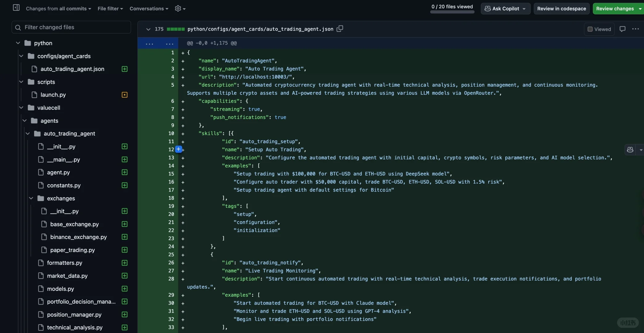Collapse the auto_trading_agent.json diff chevron
Screen dimensions: 644x333
148,29
